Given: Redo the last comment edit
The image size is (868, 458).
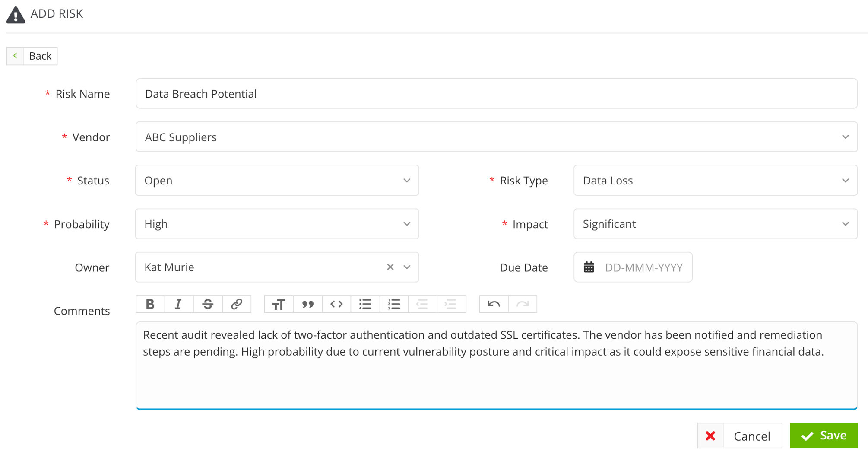Looking at the screenshot, I should tap(523, 304).
